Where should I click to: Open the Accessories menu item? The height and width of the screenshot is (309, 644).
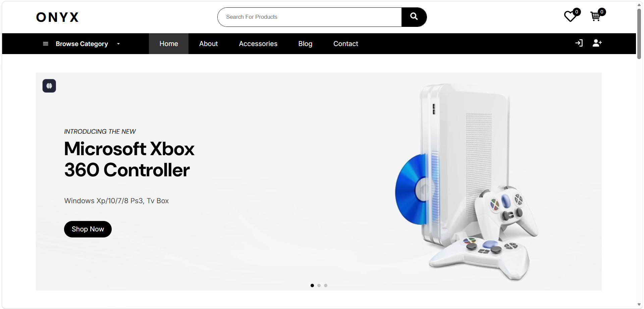point(258,44)
